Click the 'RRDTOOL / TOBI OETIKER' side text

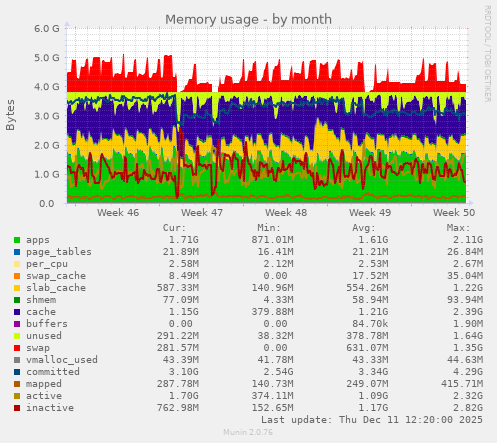point(487,54)
